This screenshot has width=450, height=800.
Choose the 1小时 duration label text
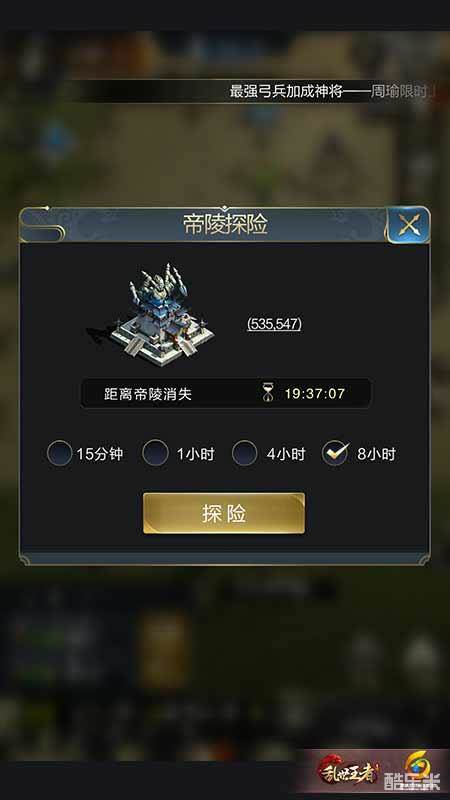[195, 454]
